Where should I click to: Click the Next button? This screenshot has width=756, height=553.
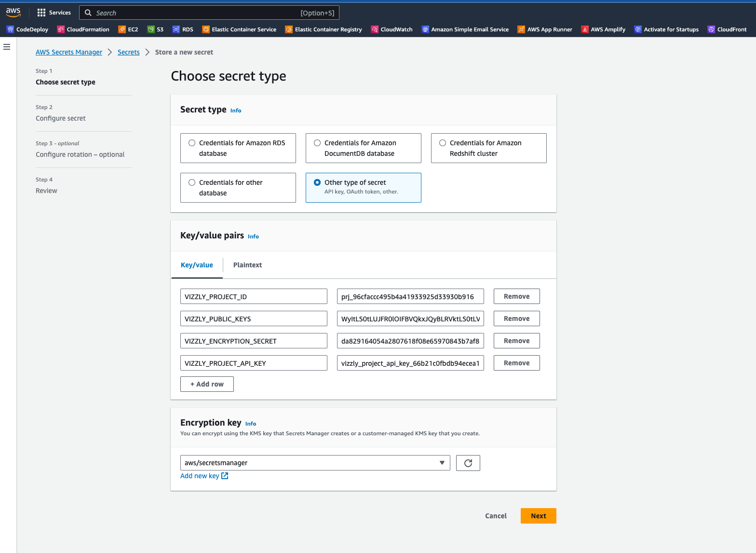coord(539,516)
